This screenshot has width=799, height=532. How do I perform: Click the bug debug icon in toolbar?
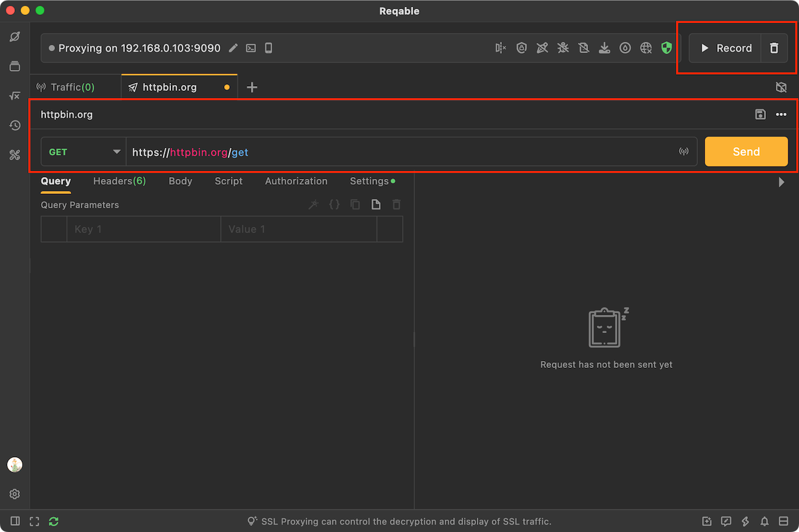tap(563, 48)
